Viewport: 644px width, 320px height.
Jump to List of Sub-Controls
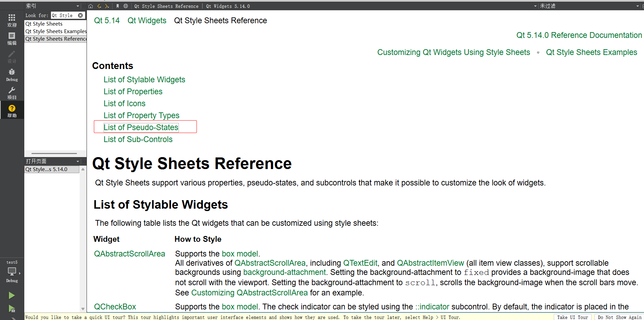tap(138, 139)
